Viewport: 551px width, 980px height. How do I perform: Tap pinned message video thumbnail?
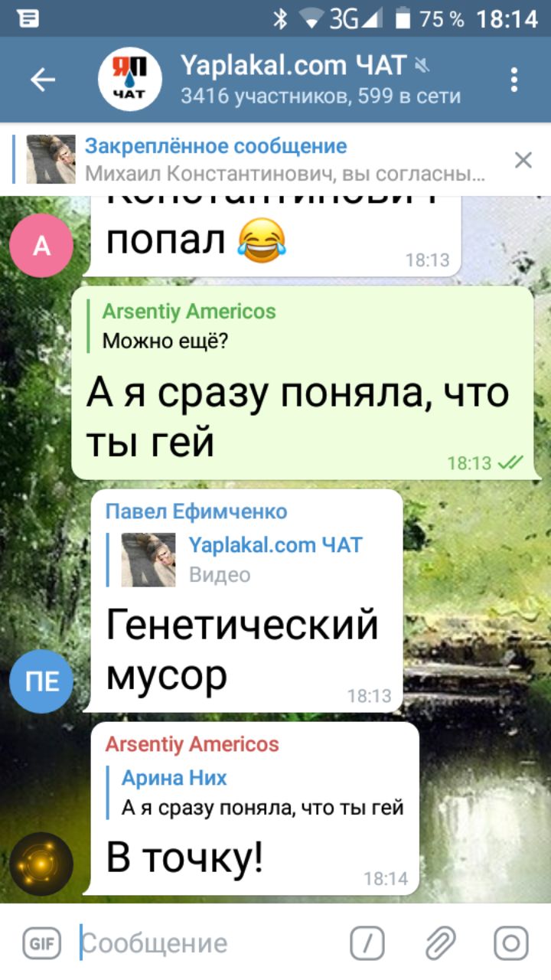coord(51,159)
